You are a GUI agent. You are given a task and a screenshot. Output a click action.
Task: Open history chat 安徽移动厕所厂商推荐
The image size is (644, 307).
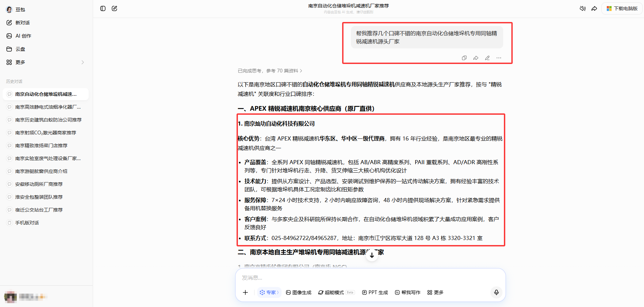pos(46,184)
